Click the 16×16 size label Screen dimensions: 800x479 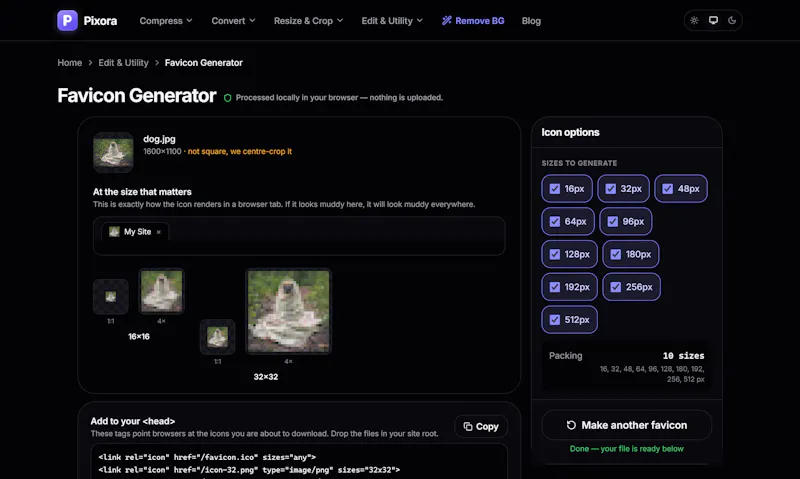click(139, 337)
